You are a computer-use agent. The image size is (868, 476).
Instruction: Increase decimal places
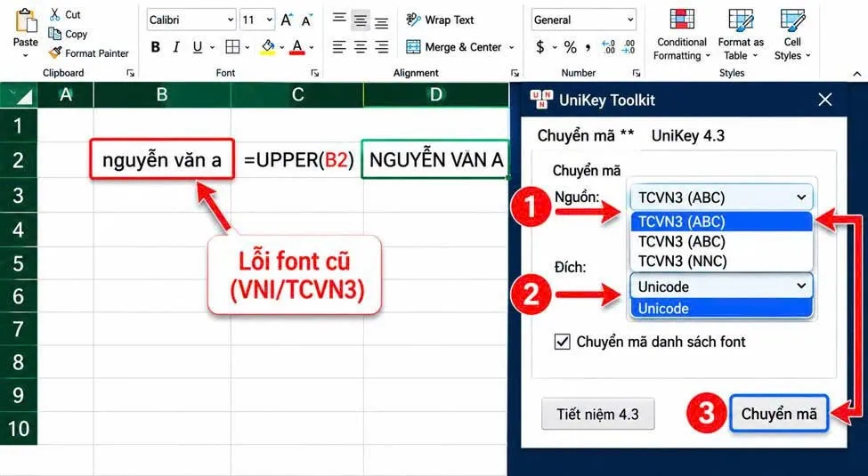tap(608, 47)
